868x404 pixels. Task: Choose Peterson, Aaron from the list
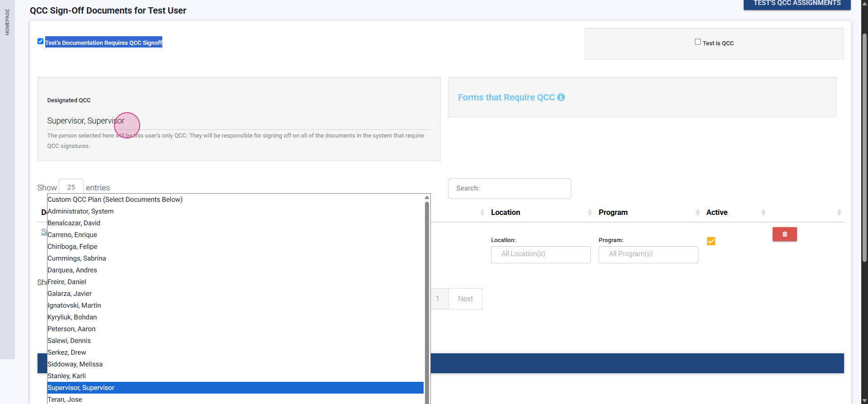click(x=71, y=329)
